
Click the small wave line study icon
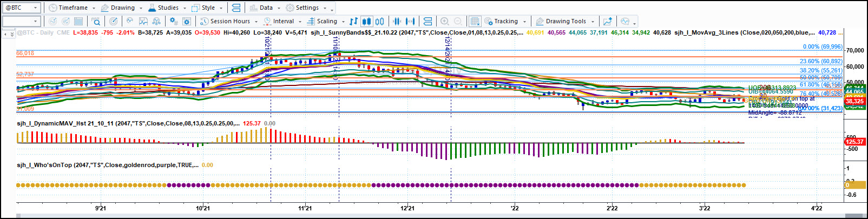130,21
